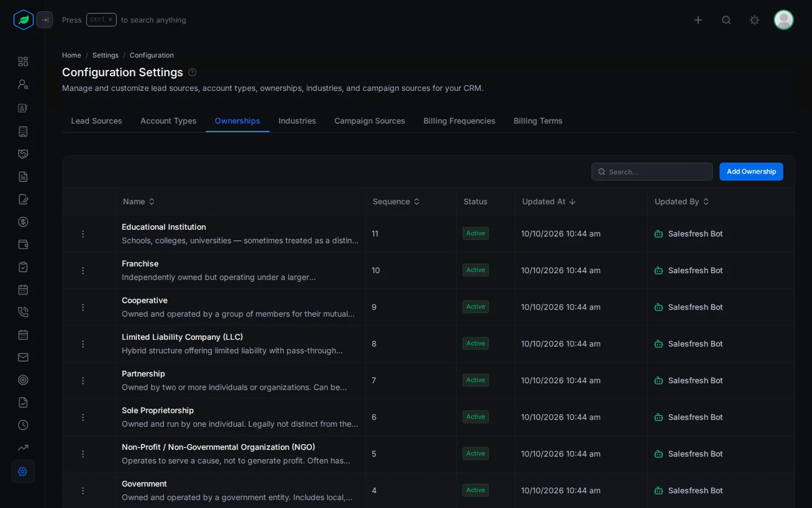Open the handshake deals icon in sidebar
The height and width of the screenshot is (508, 812).
pyautogui.click(x=23, y=154)
